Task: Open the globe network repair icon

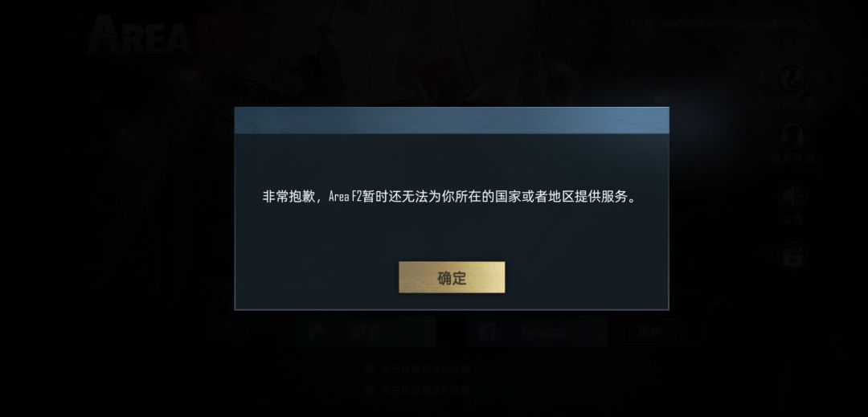Action: tap(792, 79)
